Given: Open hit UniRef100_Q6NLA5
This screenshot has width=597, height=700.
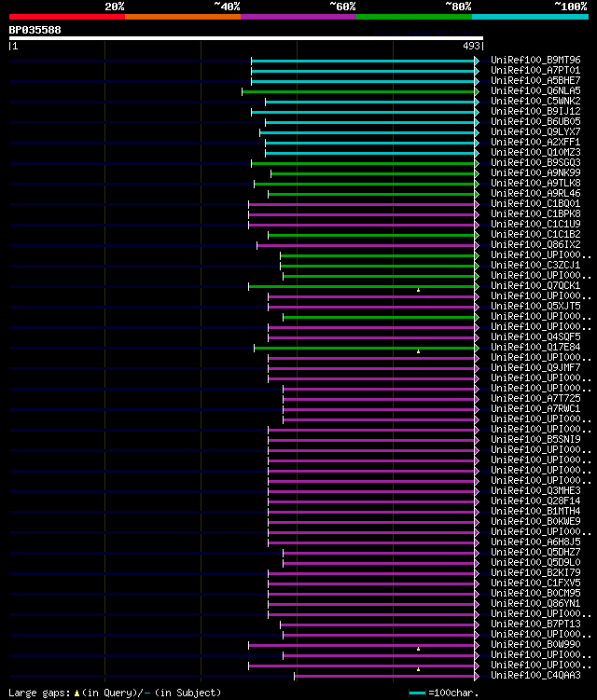Looking at the screenshot, I should point(535,91).
